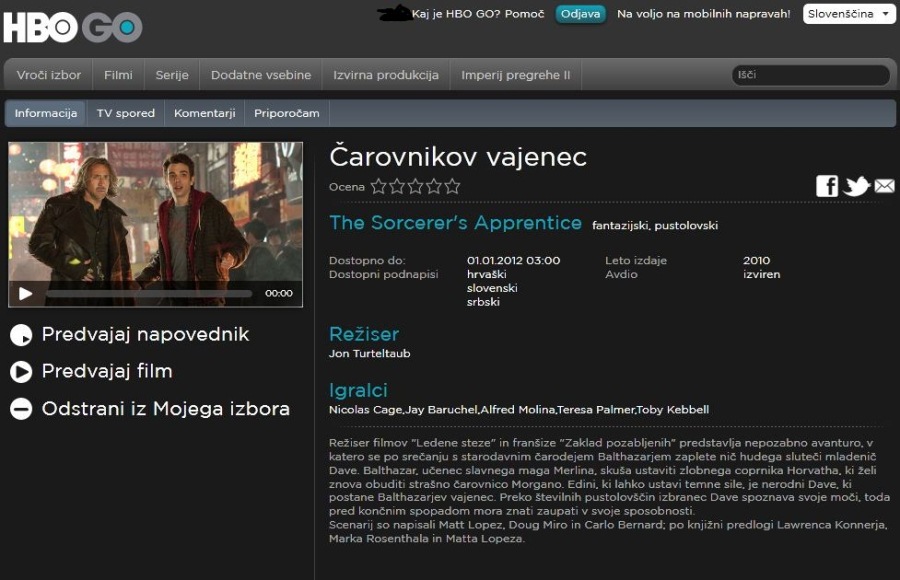Send movie by email envelope icon
The width and height of the screenshot is (900, 580).
click(x=885, y=186)
